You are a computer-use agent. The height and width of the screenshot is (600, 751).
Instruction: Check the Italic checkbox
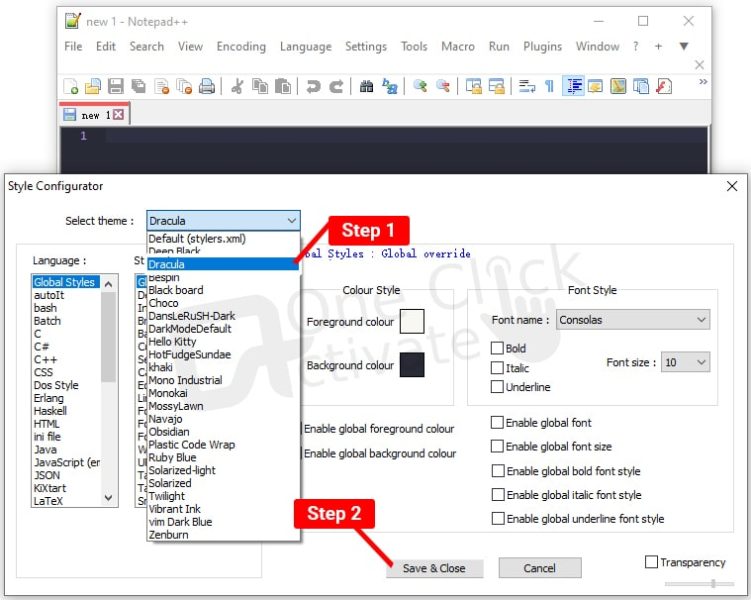point(497,368)
